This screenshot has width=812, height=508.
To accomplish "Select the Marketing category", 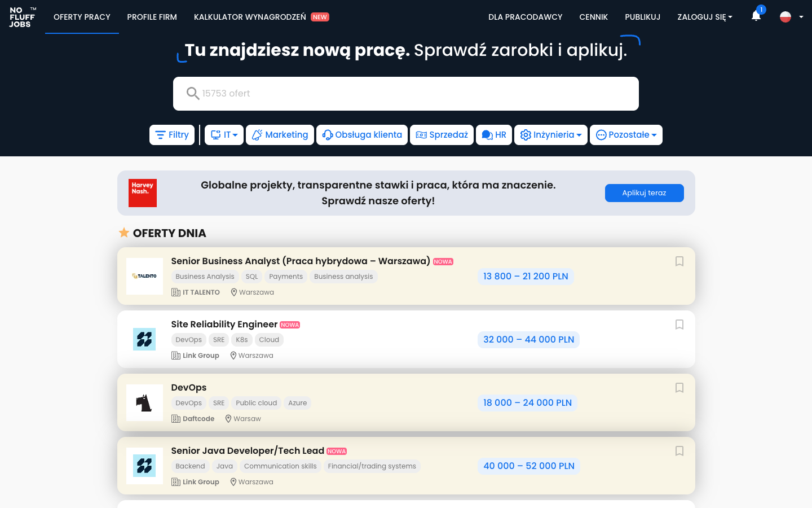I will point(280,135).
